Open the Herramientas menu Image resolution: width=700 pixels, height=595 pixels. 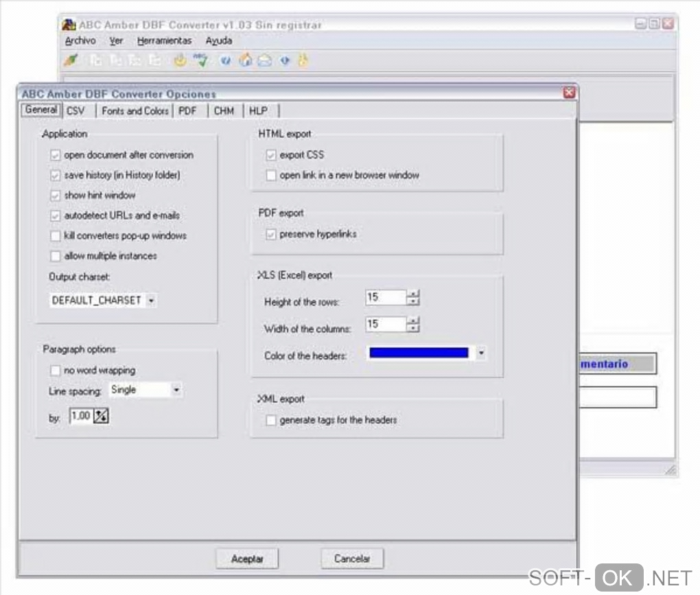tap(164, 40)
